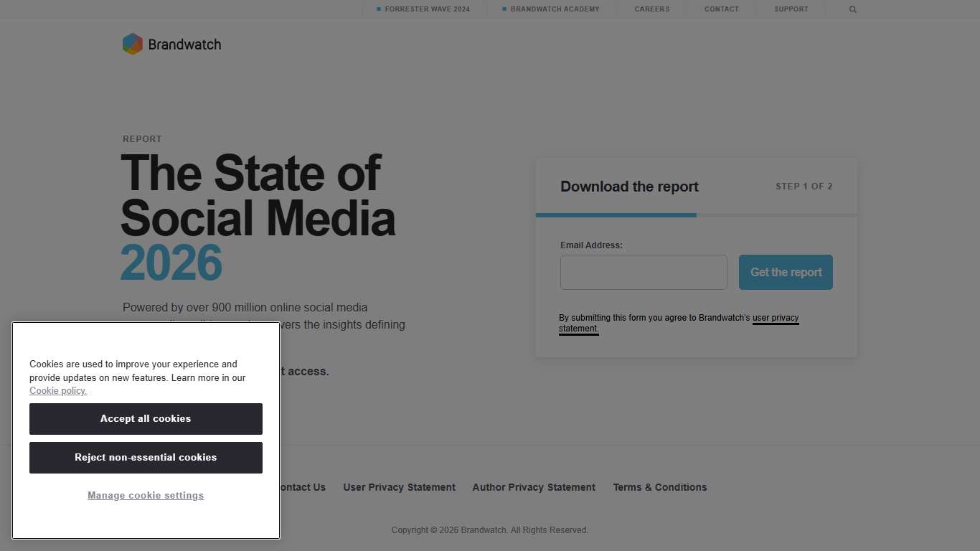Screen dimensions: 980x551
Task: Click the user privacy statement link
Action: pyautogui.click(x=776, y=318)
